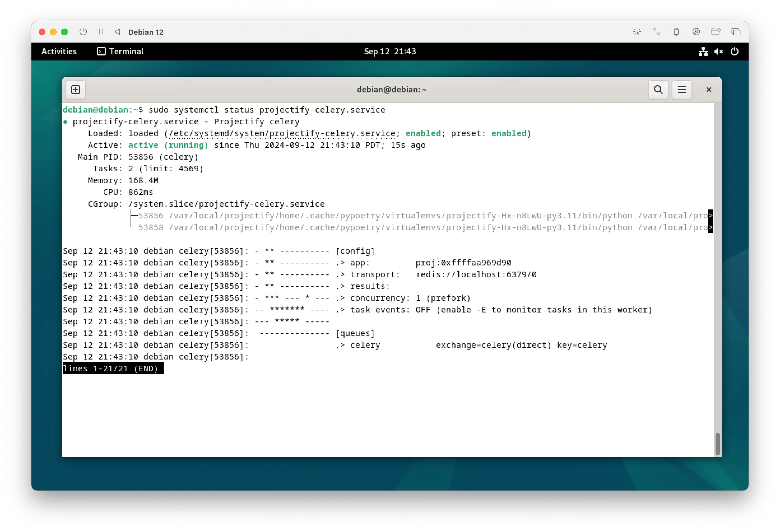This screenshot has width=780, height=532.
Task: Close the debian@debian terminal window
Action: [708, 90]
